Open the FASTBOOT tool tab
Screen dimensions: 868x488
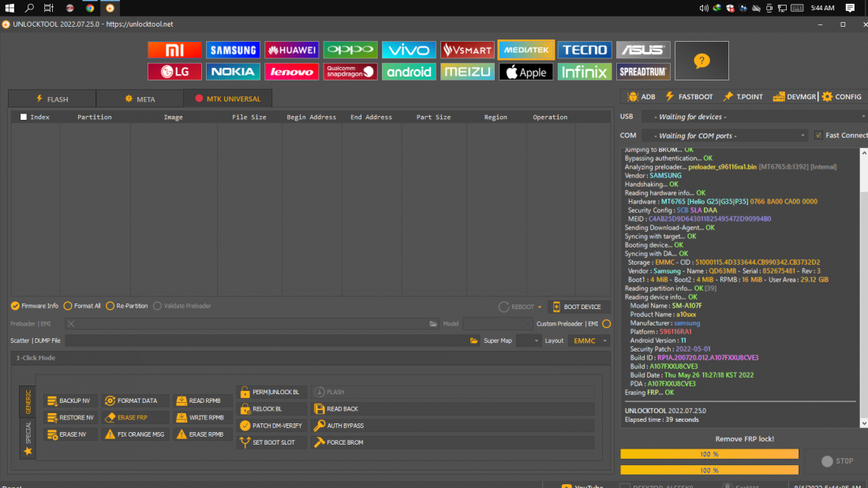coord(689,97)
